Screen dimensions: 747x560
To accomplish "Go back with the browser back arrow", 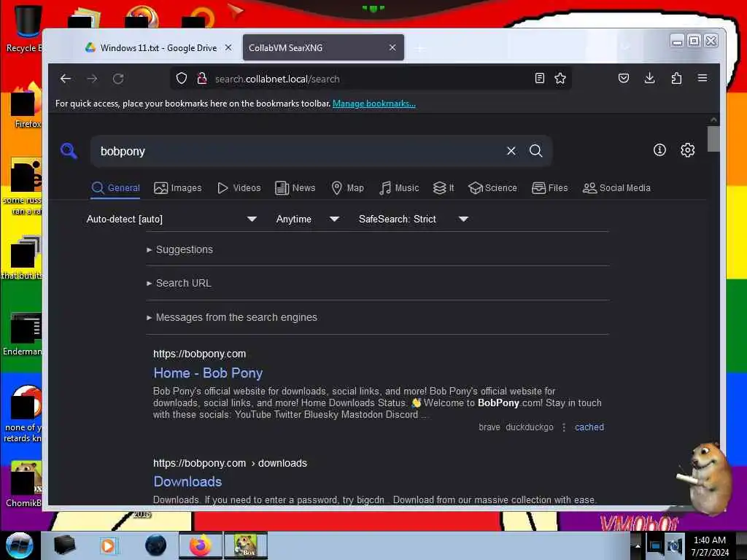I will click(66, 79).
